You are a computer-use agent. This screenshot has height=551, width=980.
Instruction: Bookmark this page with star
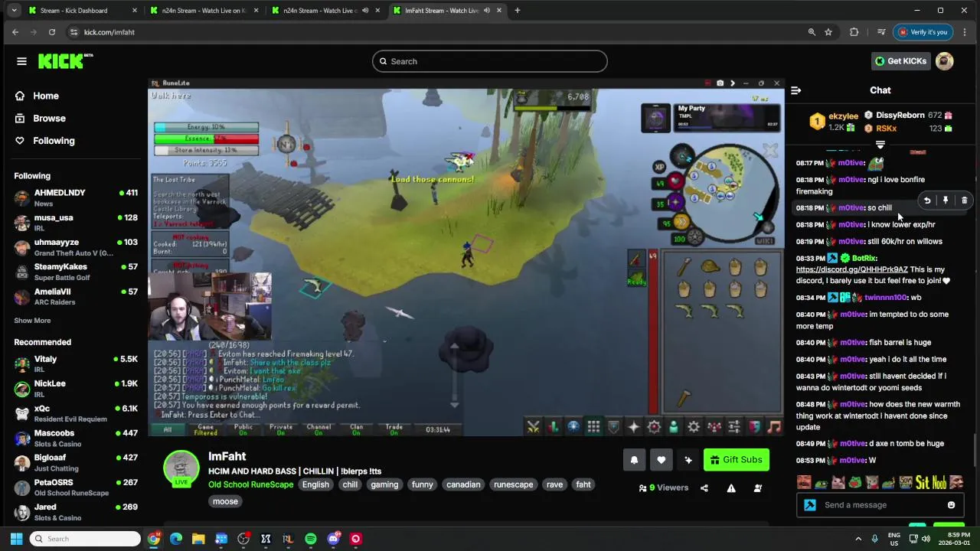click(x=828, y=32)
